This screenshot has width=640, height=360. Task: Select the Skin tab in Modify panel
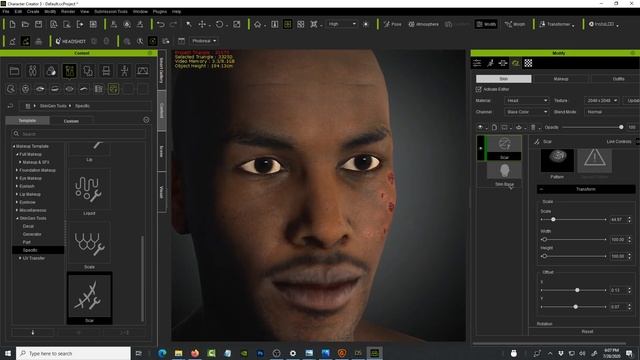pos(504,79)
